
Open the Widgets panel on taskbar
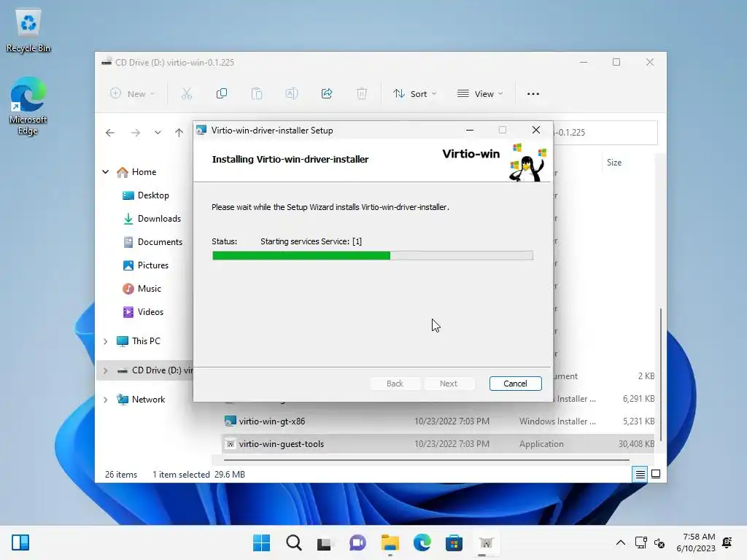(20, 542)
